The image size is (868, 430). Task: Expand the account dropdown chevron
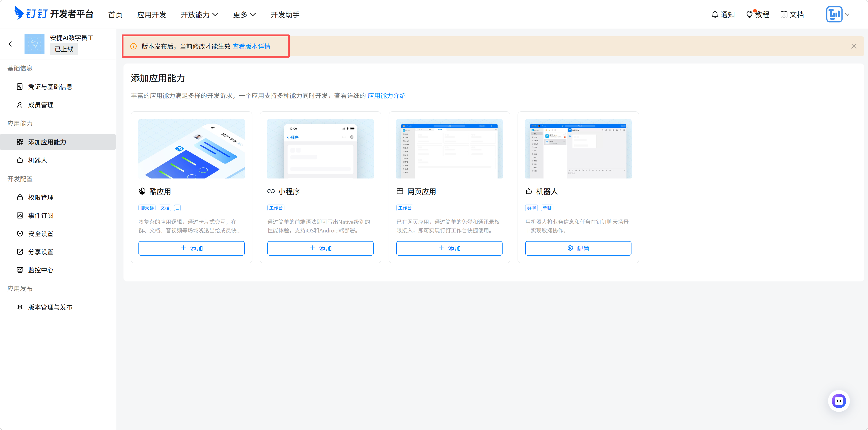[x=847, y=15]
